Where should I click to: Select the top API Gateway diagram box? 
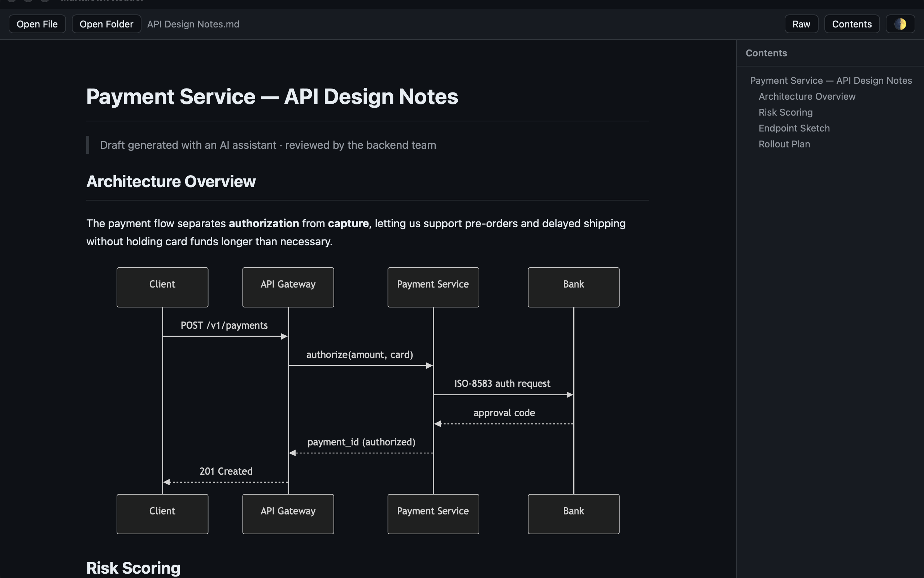click(288, 287)
